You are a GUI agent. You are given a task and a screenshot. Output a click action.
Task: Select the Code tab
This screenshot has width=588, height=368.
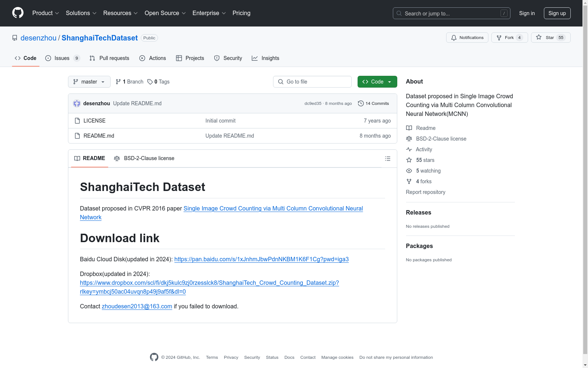(26, 58)
